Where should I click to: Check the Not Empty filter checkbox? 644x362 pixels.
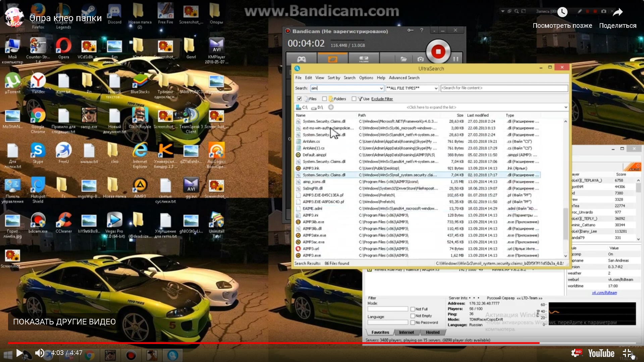point(413,316)
